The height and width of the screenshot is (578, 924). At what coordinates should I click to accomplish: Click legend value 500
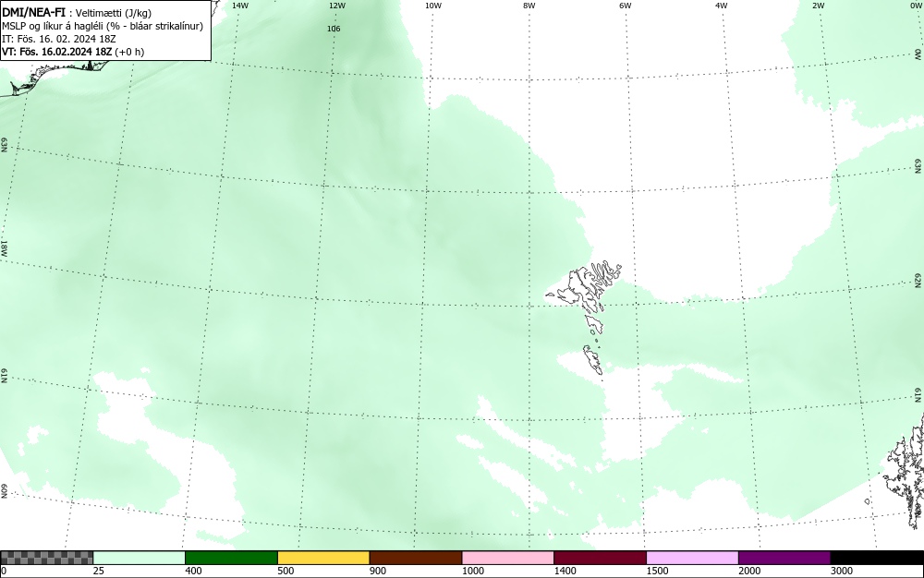click(x=286, y=571)
